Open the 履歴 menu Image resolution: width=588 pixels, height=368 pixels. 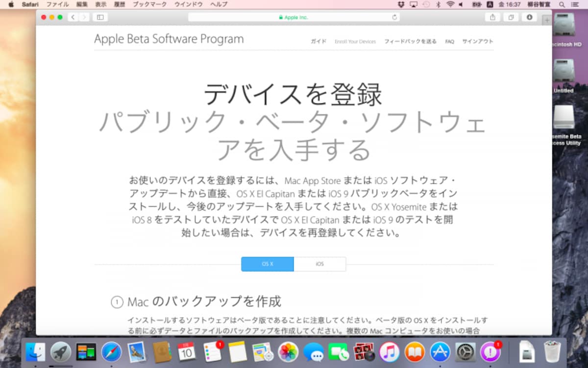click(x=120, y=4)
